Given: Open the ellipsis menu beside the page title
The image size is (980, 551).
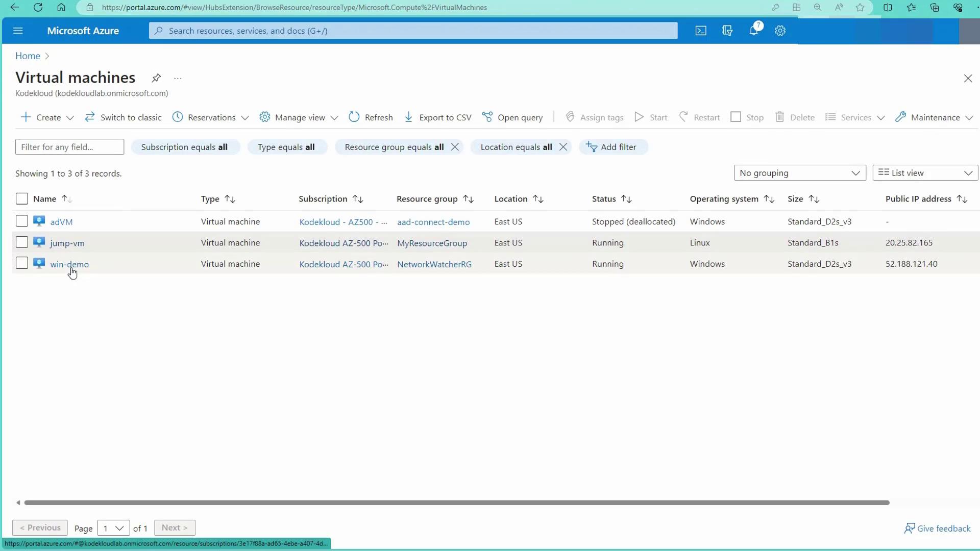Looking at the screenshot, I should pyautogui.click(x=178, y=78).
